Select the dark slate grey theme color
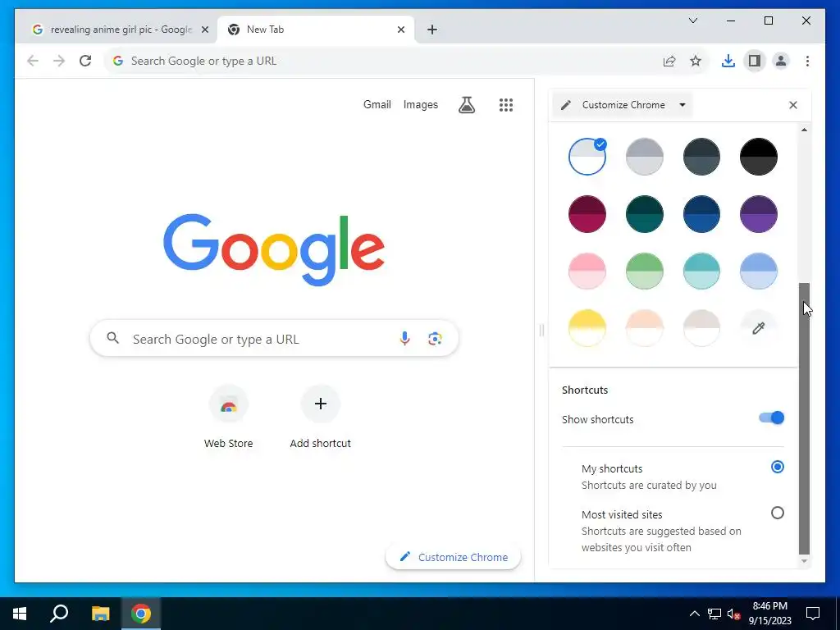Image resolution: width=840 pixels, height=630 pixels. [x=701, y=157]
